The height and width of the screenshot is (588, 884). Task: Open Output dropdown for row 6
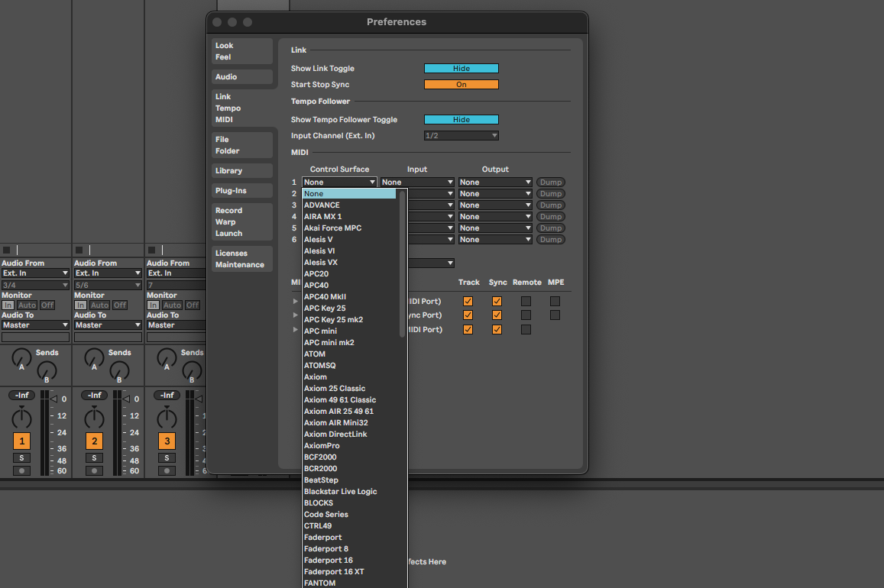pyautogui.click(x=495, y=240)
